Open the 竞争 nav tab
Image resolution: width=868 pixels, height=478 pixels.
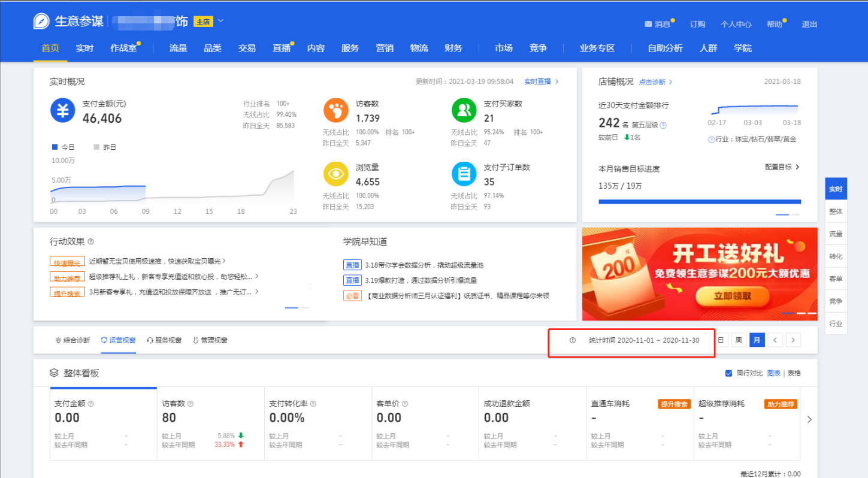[x=538, y=48]
